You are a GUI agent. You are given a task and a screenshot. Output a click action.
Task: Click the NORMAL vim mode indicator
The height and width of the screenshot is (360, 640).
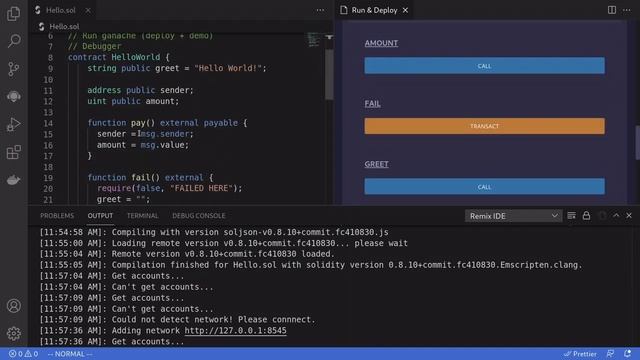coord(70,354)
